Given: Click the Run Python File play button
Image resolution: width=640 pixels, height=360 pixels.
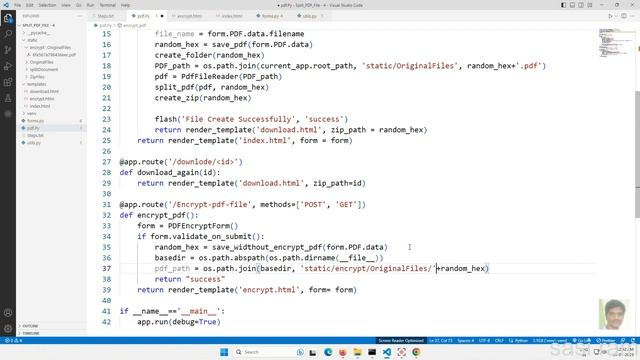Looking at the screenshot, I should 610,16.
